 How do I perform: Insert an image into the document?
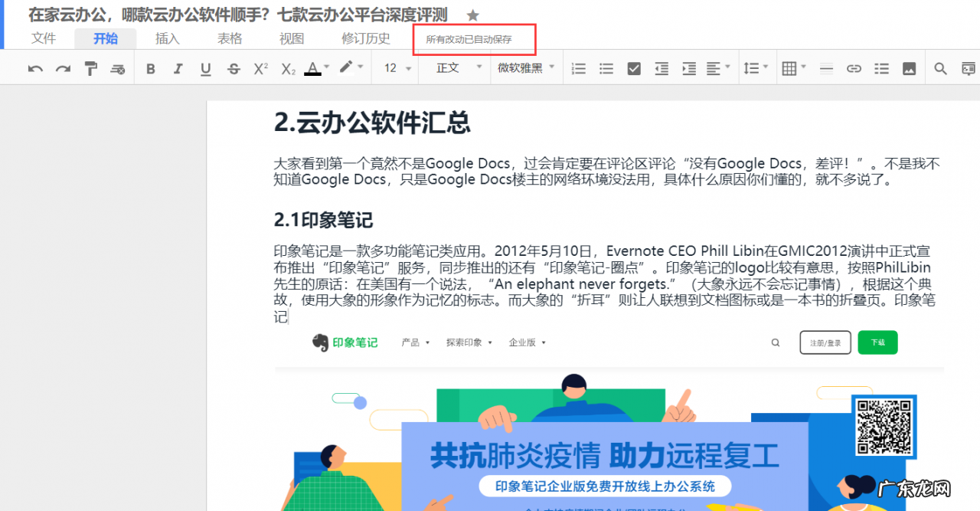point(909,67)
